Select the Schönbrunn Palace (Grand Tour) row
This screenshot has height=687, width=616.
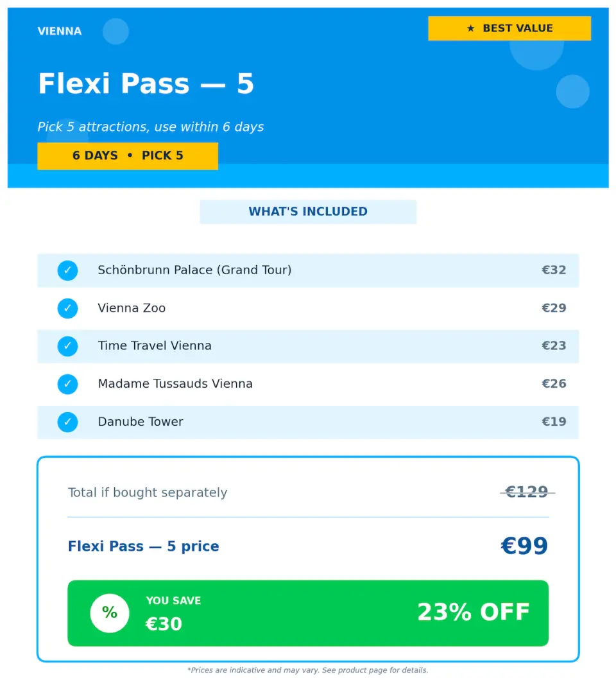coord(308,270)
